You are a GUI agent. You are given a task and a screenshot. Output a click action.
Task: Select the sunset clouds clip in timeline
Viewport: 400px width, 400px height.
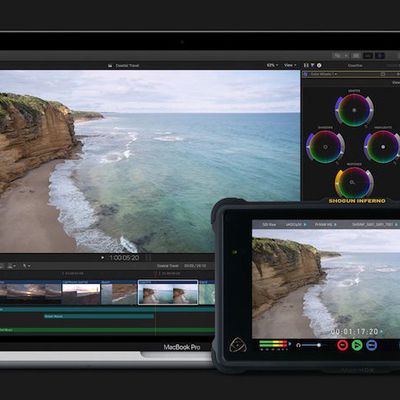[31, 292]
